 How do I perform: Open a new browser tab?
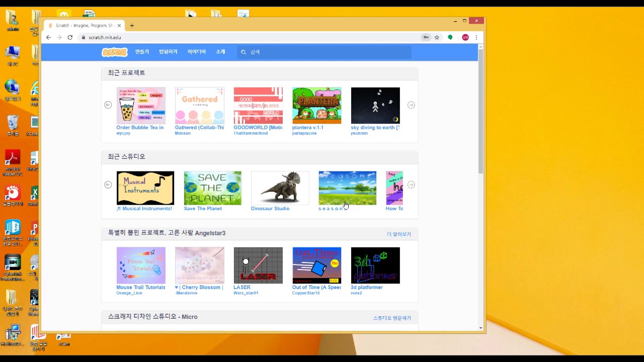132,26
